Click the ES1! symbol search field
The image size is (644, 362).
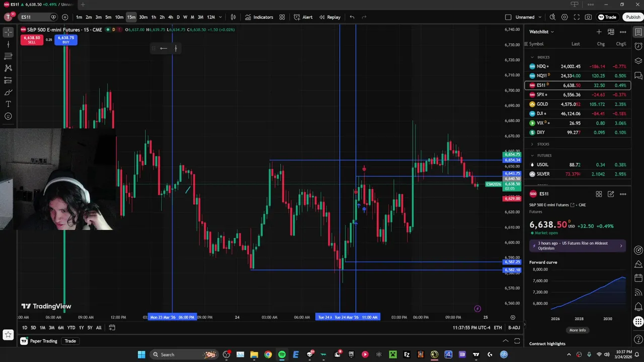[x=38, y=17]
